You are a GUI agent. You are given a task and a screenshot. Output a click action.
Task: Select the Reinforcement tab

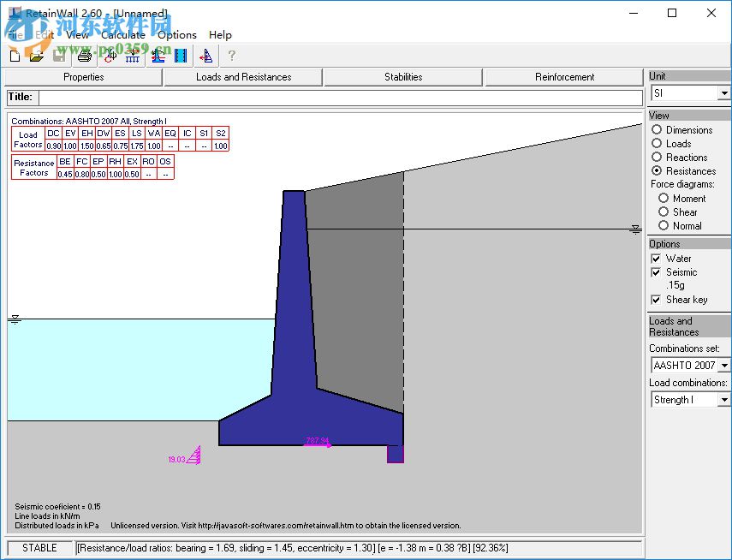point(563,77)
